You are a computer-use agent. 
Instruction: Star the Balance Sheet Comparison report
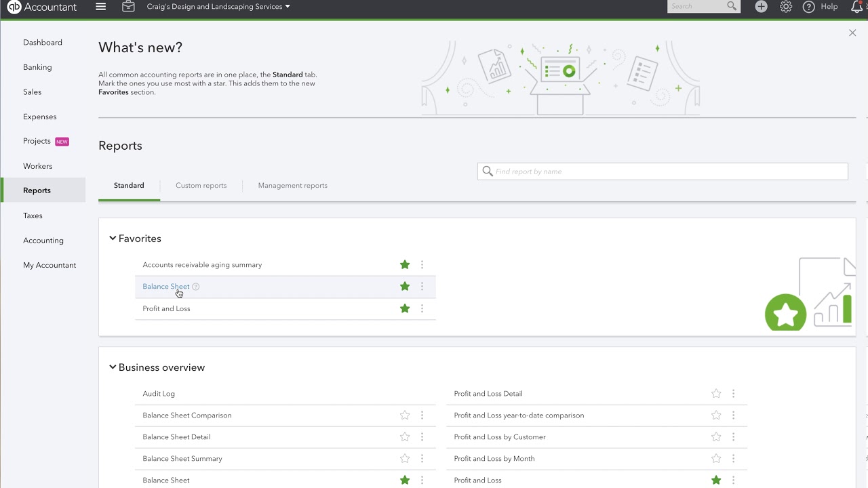405,415
